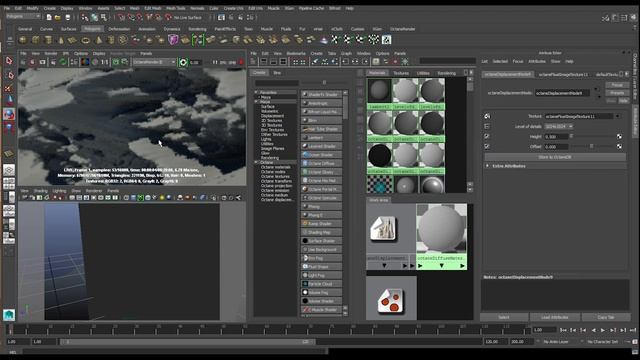Screen dimensions: 640x360
Task: Create an Octane Diffuse material node
Action: (322, 163)
